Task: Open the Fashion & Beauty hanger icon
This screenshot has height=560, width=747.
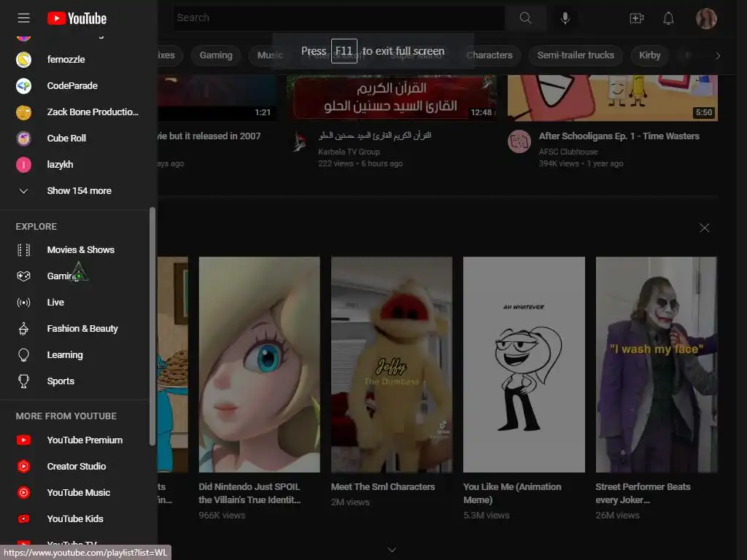Action: tap(23, 329)
